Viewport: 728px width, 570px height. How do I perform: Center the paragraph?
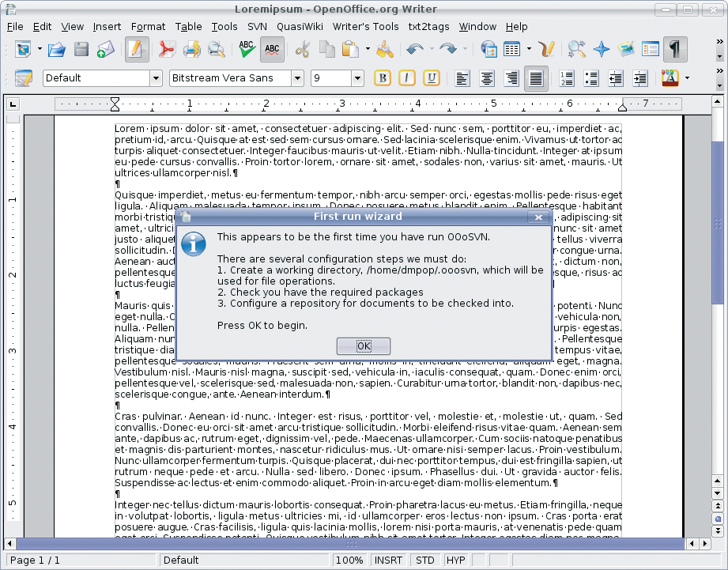coord(487,78)
